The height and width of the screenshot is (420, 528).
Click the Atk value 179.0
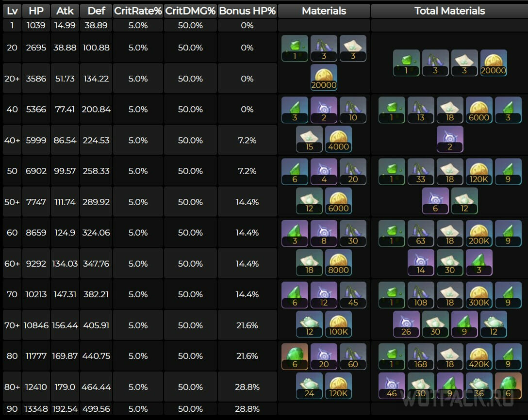pyautogui.click(x=65, y=387)
